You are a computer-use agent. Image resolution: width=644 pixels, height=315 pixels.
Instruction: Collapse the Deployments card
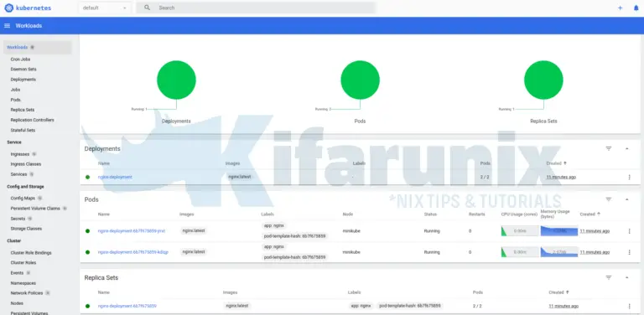[x=626, y=148]
